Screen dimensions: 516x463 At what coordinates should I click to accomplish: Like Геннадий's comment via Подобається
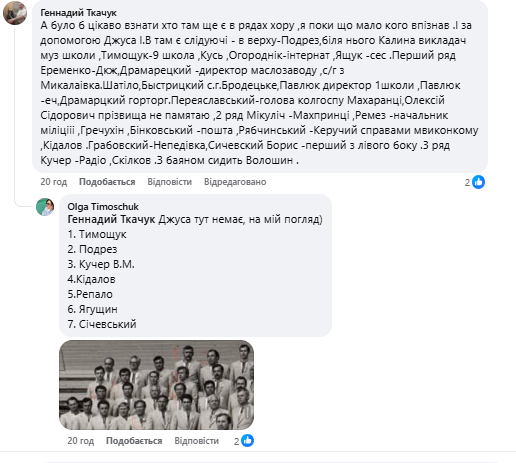[107, 182]
